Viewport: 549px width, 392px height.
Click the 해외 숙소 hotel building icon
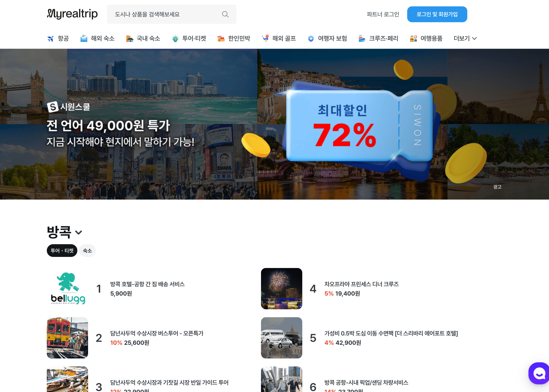click(84, 38)
